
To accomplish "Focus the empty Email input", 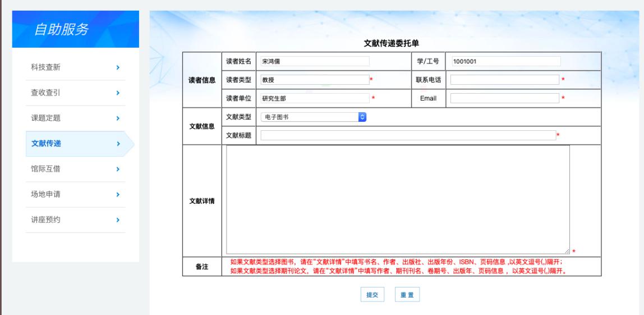I will [505, 98].
